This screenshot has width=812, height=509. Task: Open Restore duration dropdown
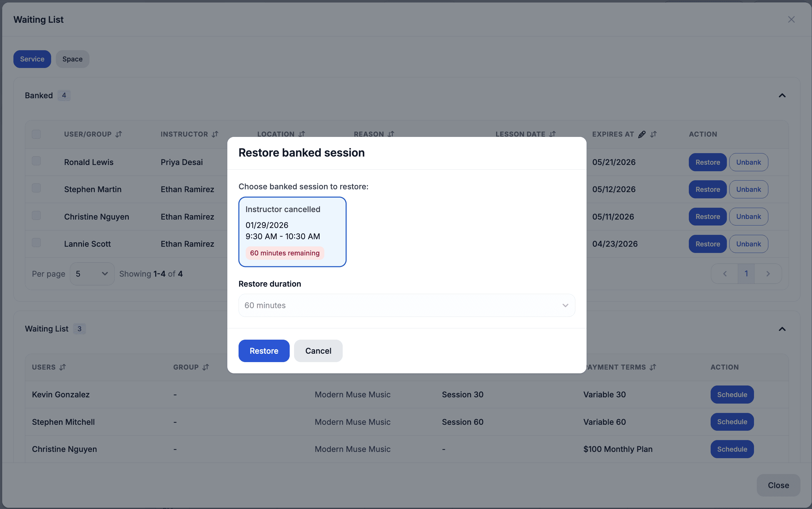click(407, 305)
